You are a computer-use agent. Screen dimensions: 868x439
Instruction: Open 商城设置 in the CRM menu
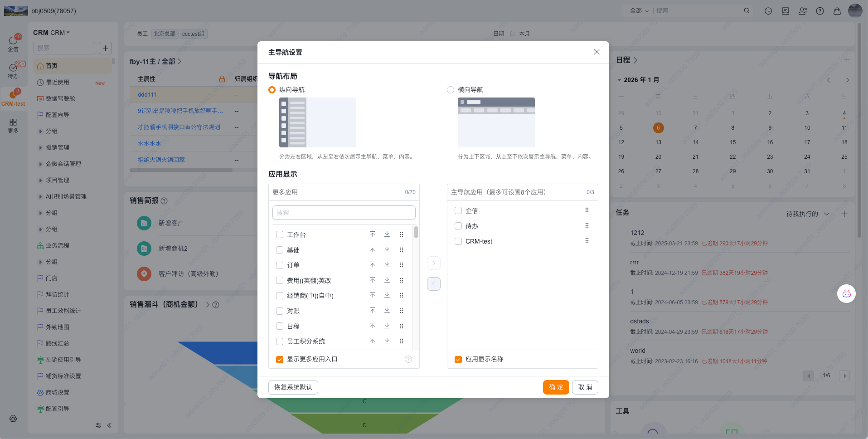[73, 392]
